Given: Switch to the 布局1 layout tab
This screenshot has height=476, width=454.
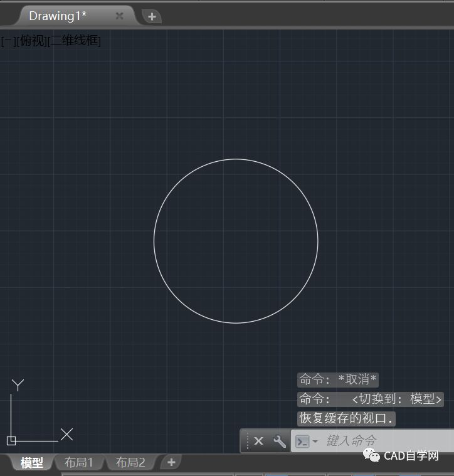Looking at the screenshot, I should coord(79,463).
